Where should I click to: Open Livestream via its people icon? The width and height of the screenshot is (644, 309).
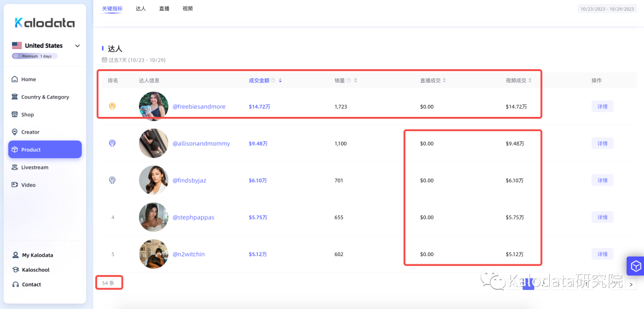pyautogui.click(x=15, y=167)
